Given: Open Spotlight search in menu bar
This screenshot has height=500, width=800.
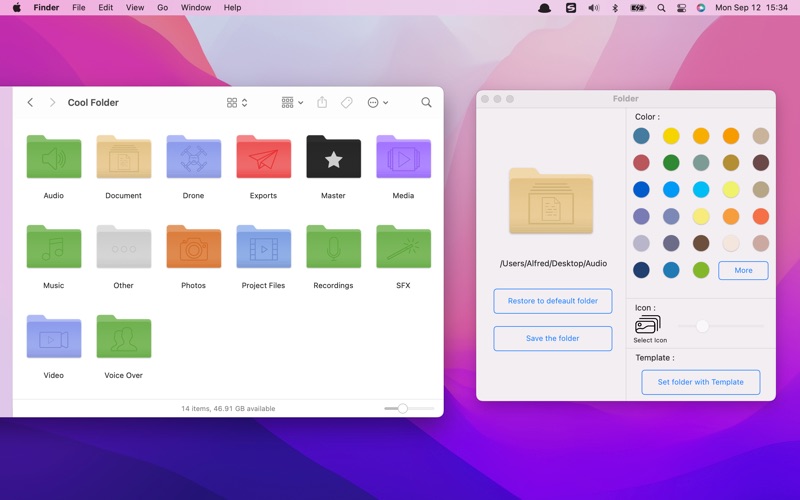Looking at the screenshot, I should (661, 8).
